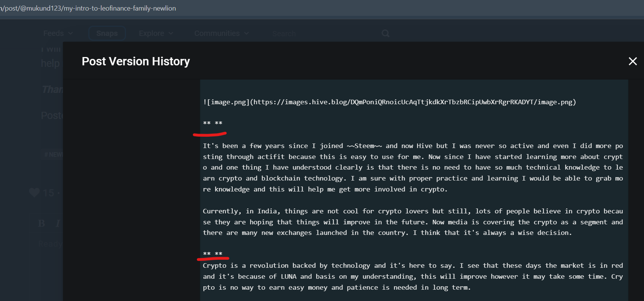Click the heart like icon

tap(34, 193)
